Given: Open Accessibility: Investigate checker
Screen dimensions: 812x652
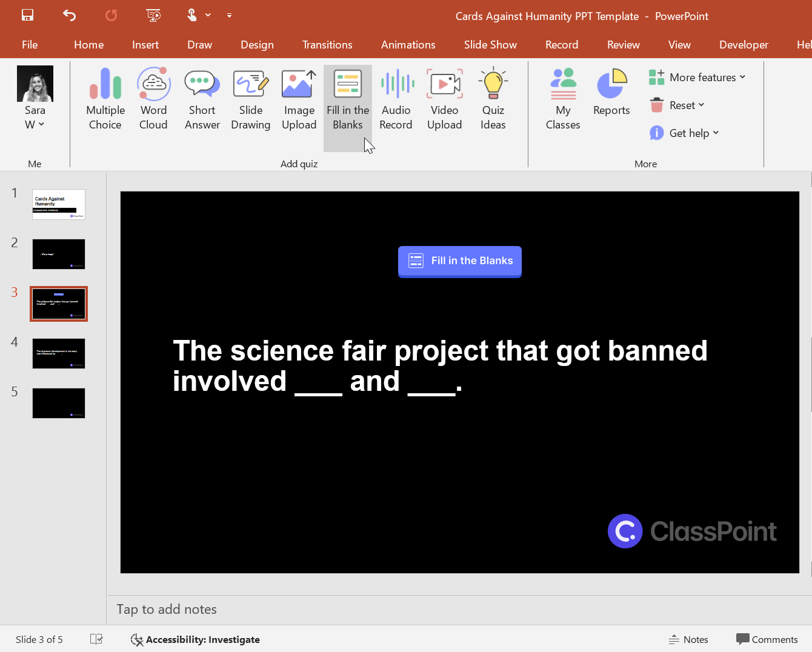Looking at the screenshot, I should tap(195, 640).
